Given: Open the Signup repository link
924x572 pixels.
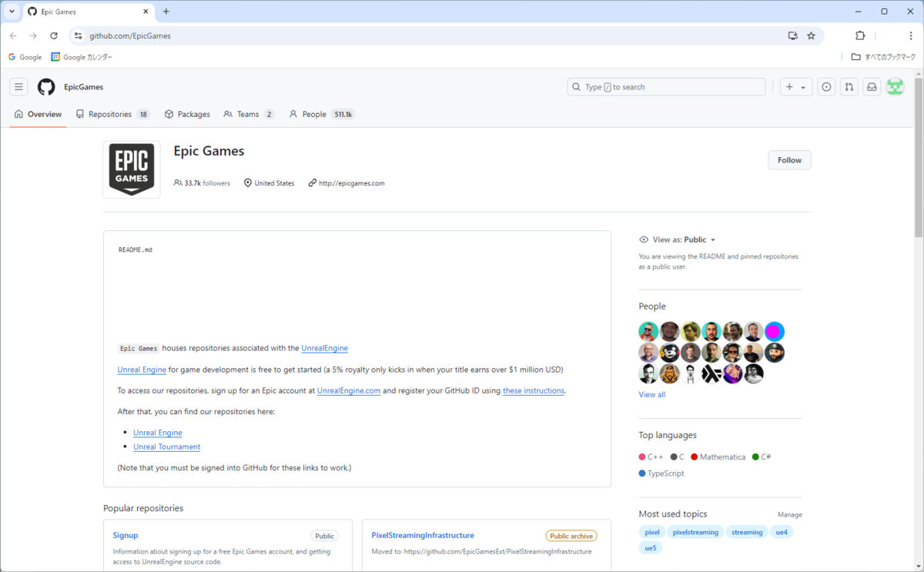Looking at the screenshot, I should click(x=126, y=535).
